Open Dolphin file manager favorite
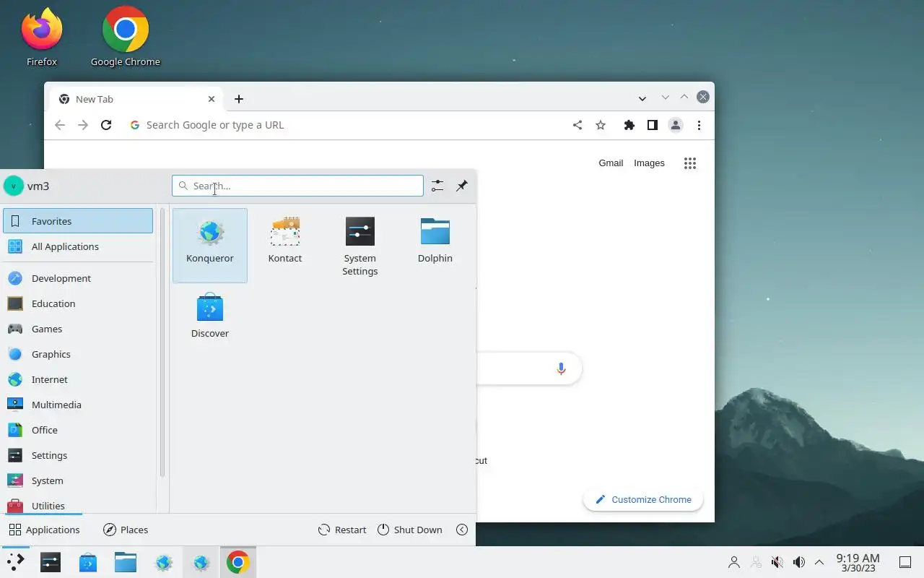Screen dimensions: 924x578 [x=435, y=246]
